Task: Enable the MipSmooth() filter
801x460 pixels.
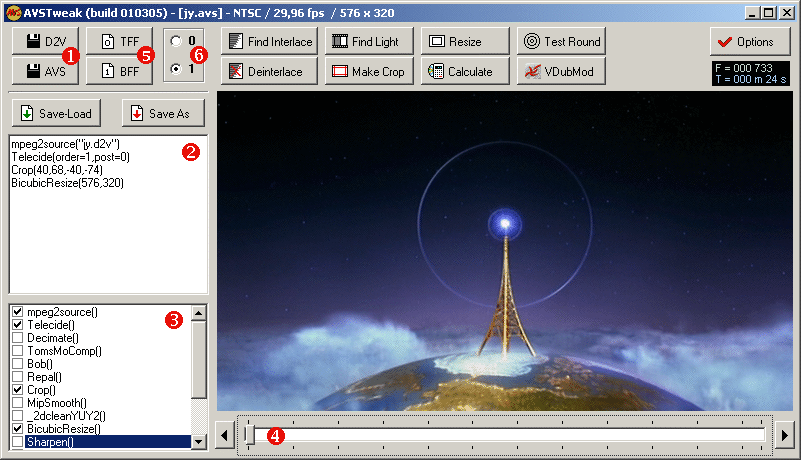Action: [x=17, y=403]
